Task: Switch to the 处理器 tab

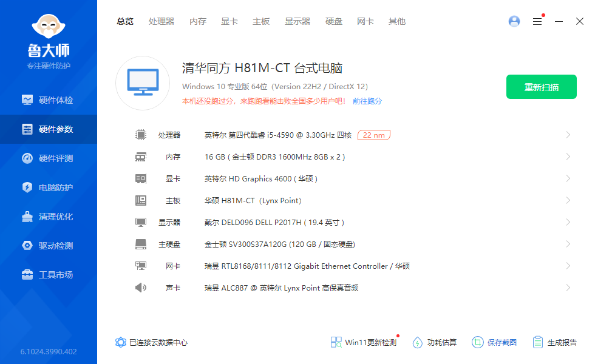Action: pos(161,22)
